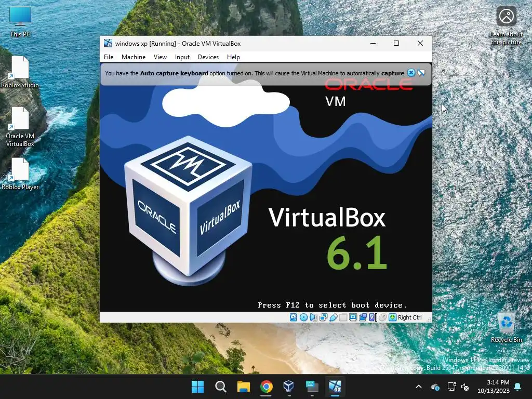Click the Learn about this picture icon
Image resolution: width=532 pixels, height=399 pixels.
(x=506, y=26)
